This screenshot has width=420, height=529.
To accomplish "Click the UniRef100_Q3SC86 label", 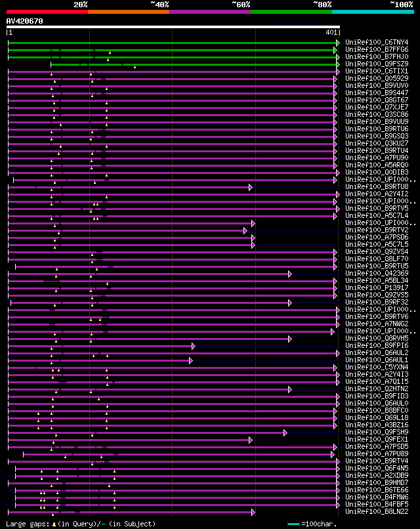I will point(377,114).
